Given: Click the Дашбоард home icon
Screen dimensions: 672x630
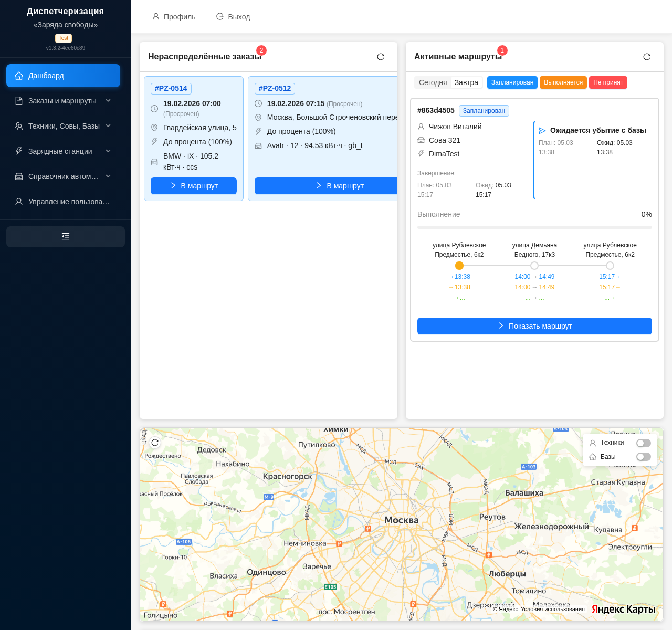Looking at the screenshot, I should pos(19,76).
